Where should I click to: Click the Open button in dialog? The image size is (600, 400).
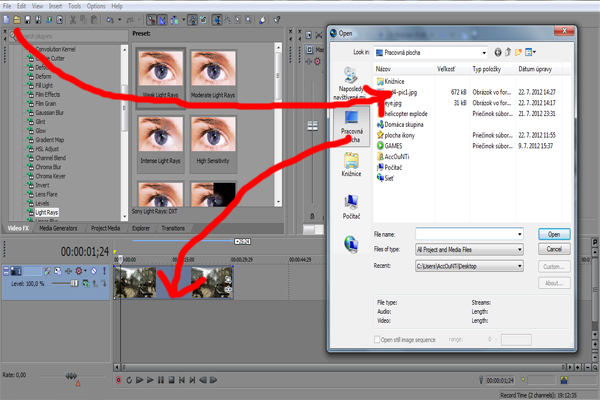pos(554,234)
